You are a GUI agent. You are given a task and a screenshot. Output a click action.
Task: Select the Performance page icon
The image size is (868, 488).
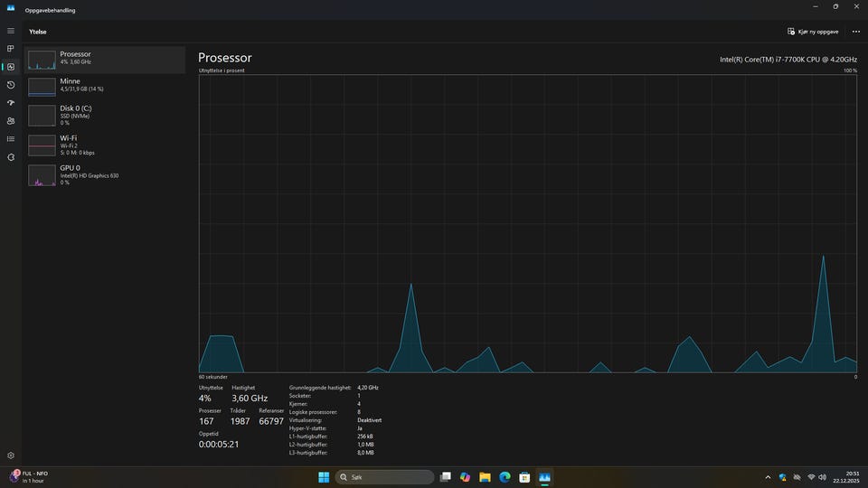[x=11, y=67]
